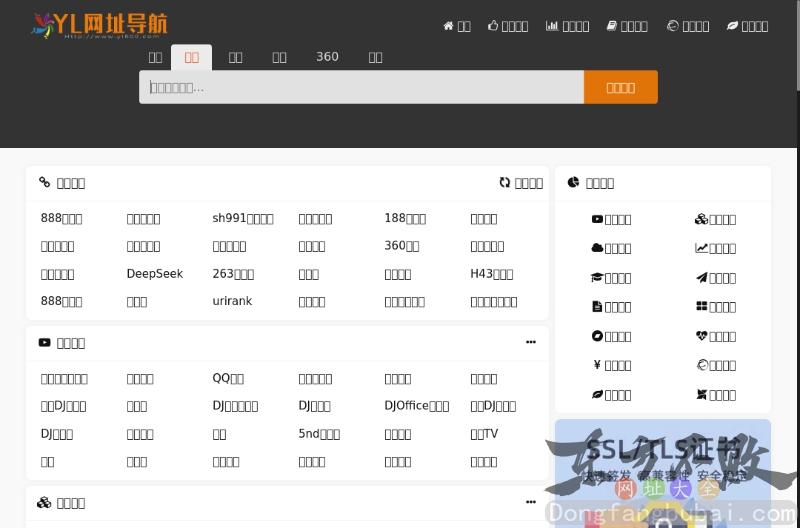Image resolution: width=800 pixels, height=528 pixels.
Task: Open the link ending in TV
Action: (484, 434)
